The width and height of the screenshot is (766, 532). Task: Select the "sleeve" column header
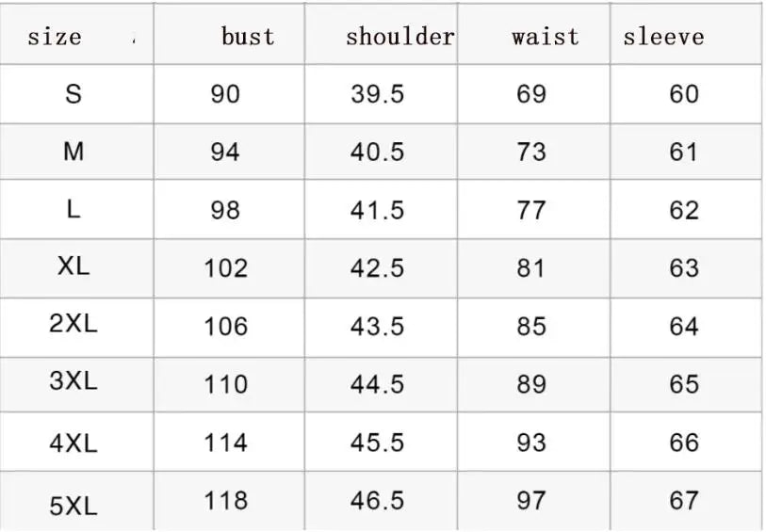point(663,37)
